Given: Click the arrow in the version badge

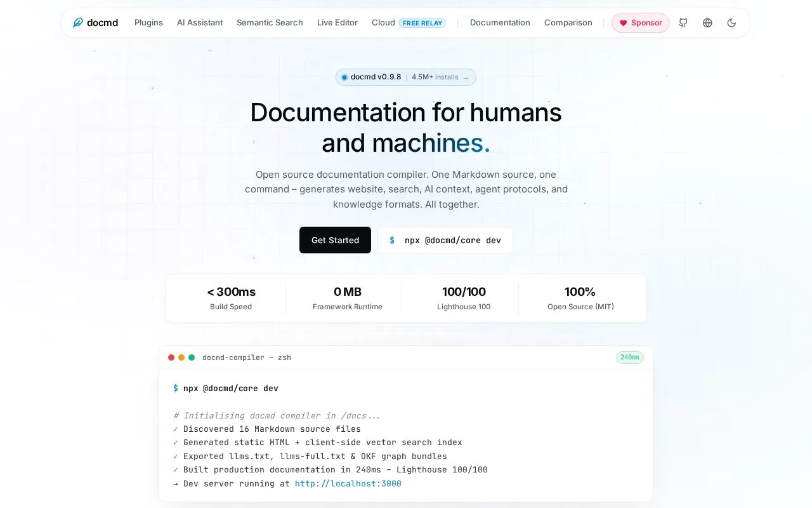Looking at the screenshot, I should 466,77.
